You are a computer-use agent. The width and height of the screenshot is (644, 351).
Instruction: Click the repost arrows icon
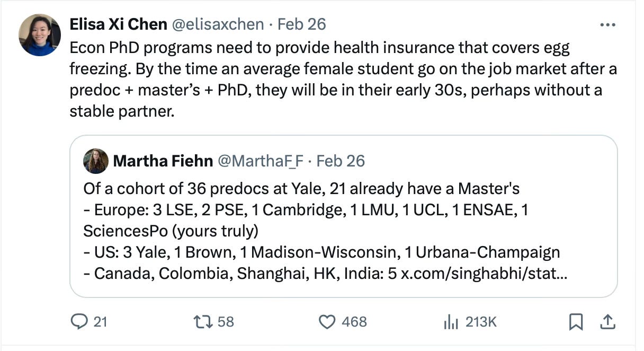(x=201, y=321)
